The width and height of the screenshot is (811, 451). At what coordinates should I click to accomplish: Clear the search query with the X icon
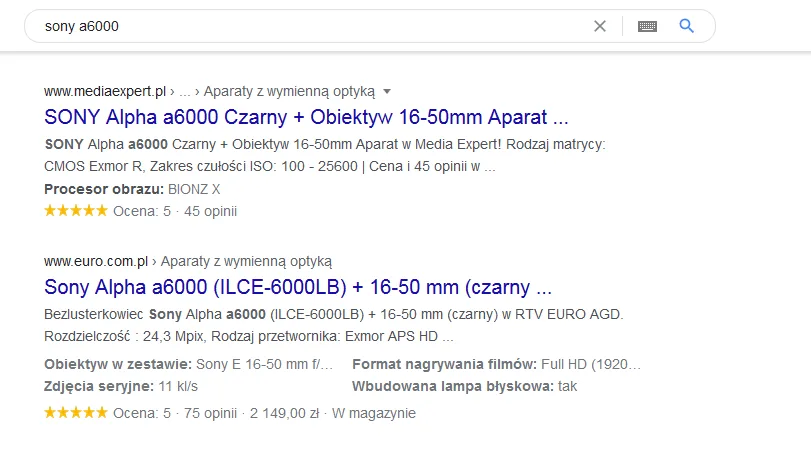pos(599,26)
